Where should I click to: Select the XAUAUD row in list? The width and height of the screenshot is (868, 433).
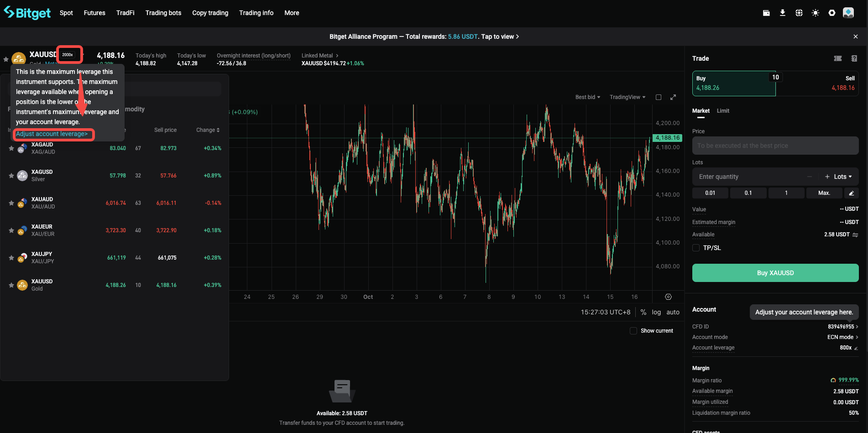click(x=115, y=203)
